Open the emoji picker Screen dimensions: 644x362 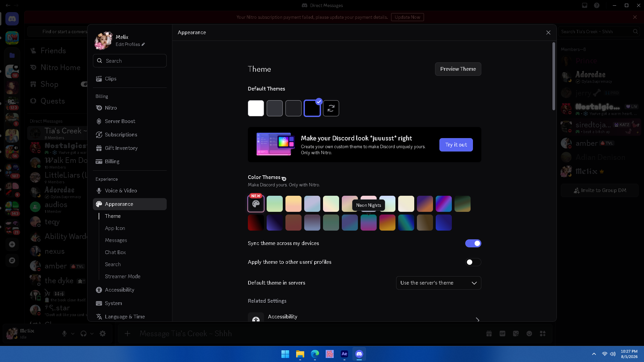pyautogui.click(x=529, y=334)
